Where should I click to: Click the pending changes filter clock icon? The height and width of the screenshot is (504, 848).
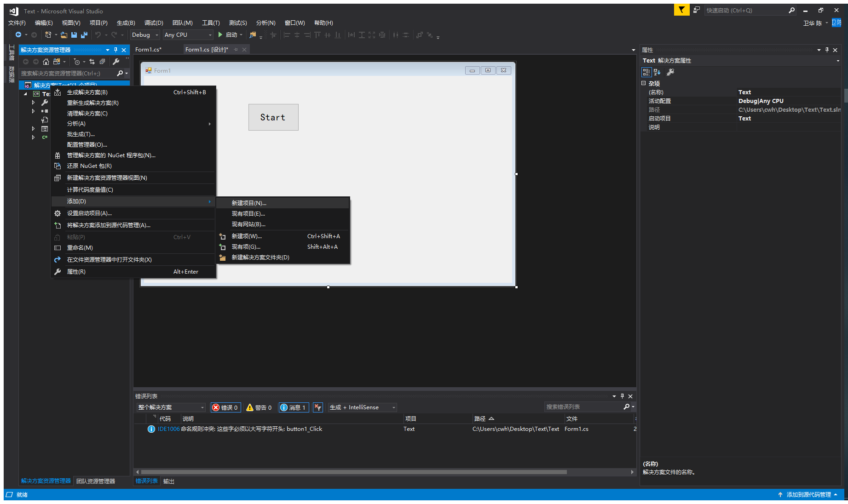77,62
